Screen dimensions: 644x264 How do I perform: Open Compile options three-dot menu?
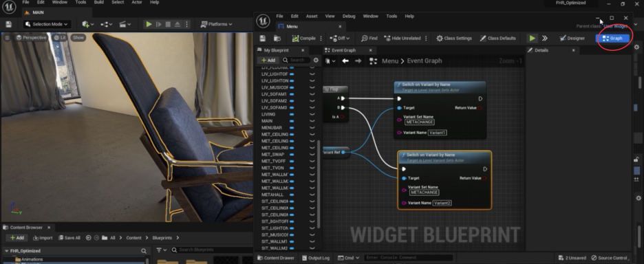321,38
